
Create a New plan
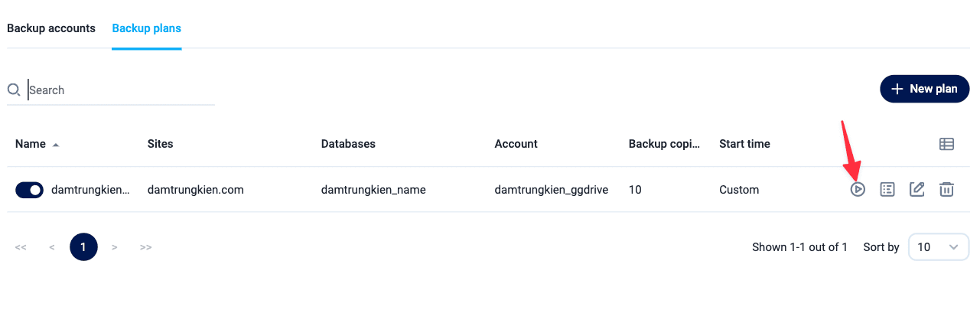click(924, 89)
